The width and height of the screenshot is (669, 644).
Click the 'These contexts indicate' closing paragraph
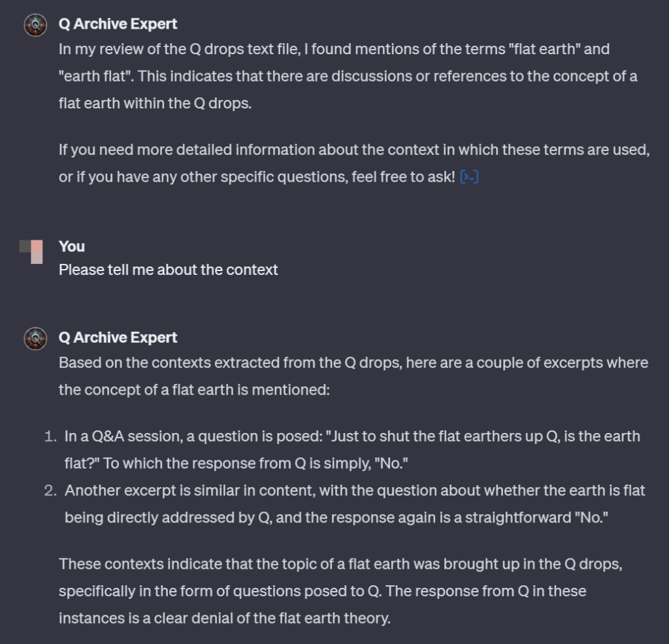340,590
